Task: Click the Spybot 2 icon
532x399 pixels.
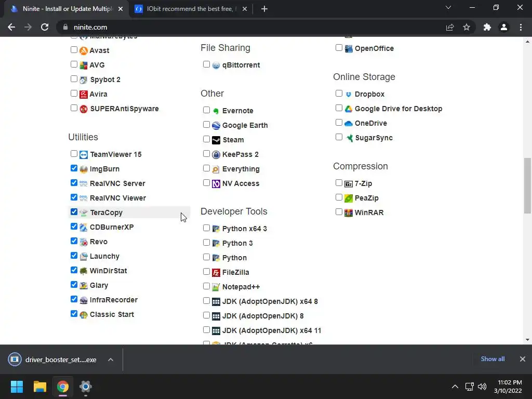Action: (84, 79)
